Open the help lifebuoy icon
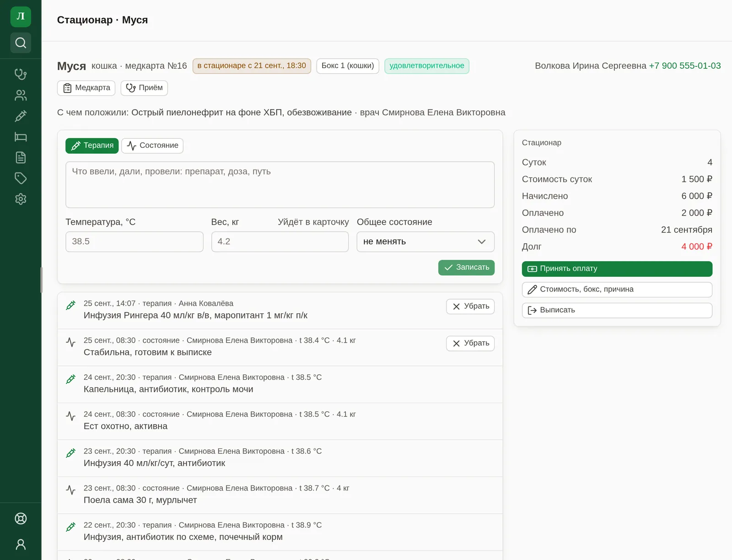Screen dimensions: 732x560 [21, 518]
